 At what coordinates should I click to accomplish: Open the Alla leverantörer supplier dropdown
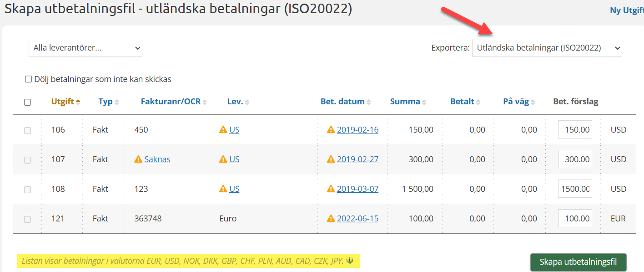[86, 48]
